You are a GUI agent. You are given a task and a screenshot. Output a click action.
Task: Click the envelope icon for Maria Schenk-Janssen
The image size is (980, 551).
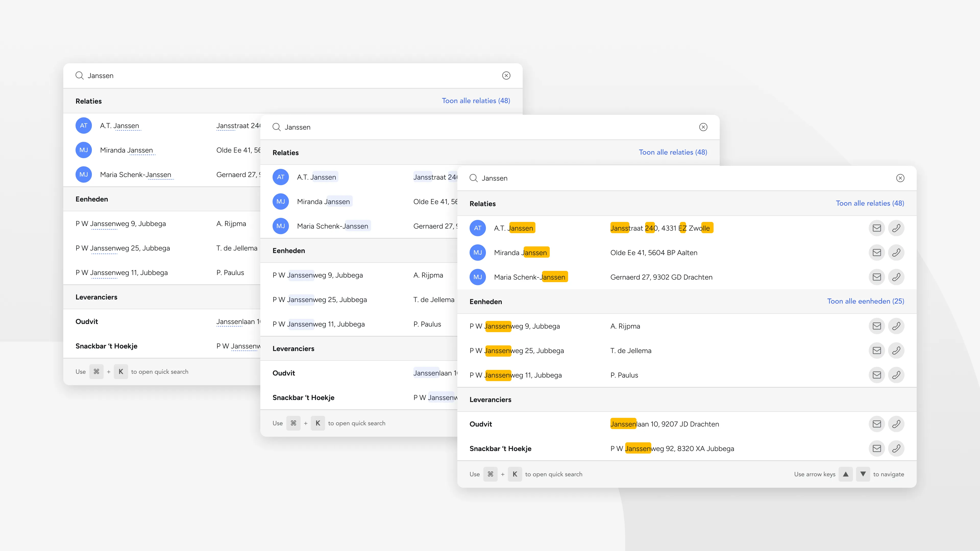[x=877, y=277]
